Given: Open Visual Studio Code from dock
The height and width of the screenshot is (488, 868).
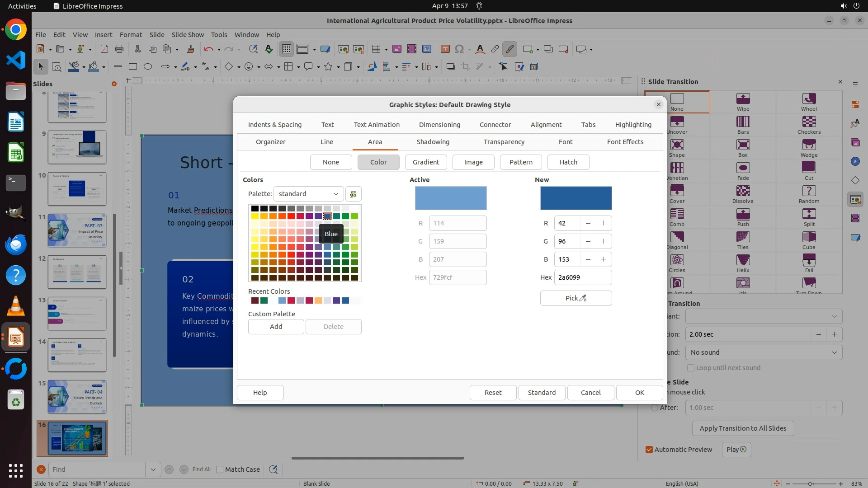Looking at the screenshot, I should click(x=16, y=60).
